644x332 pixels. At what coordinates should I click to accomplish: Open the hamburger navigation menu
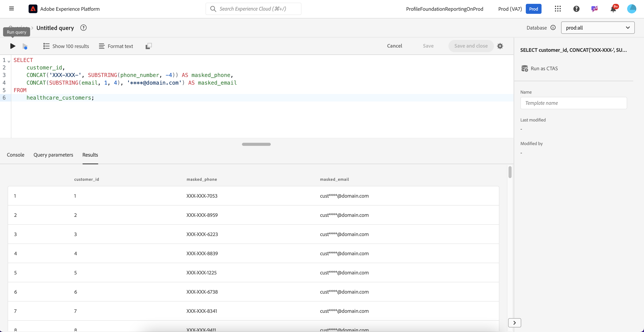point(12,9)
